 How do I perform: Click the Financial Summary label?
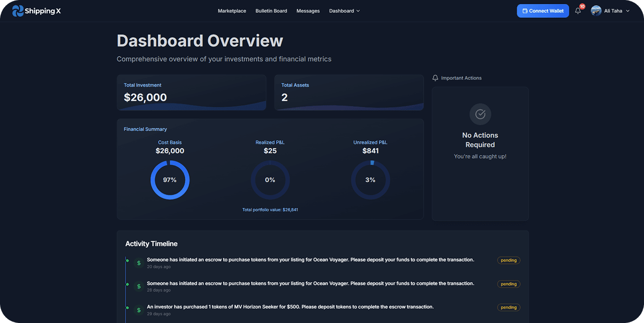145,129
